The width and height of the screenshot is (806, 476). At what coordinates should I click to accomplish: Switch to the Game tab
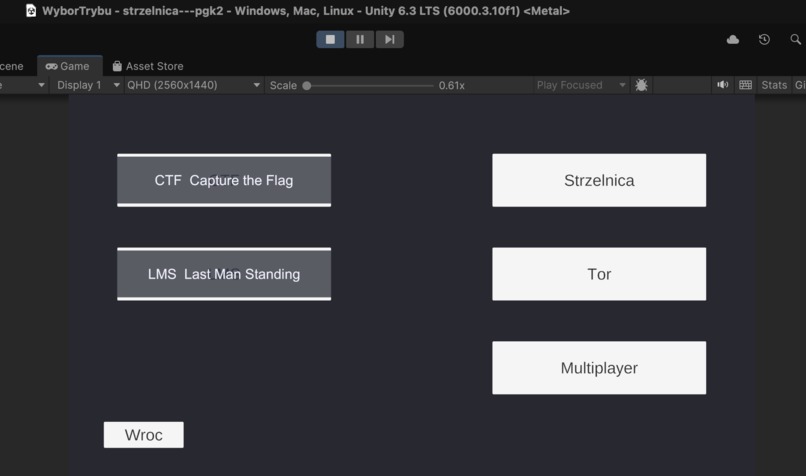coord(69,66)
